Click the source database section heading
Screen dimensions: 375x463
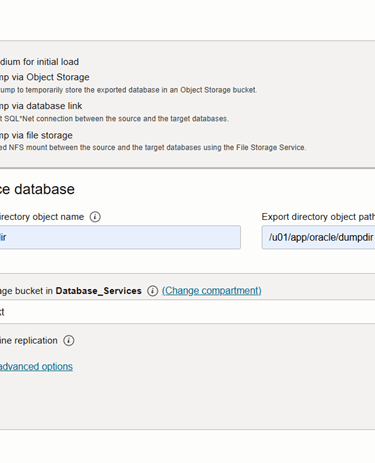37,189
